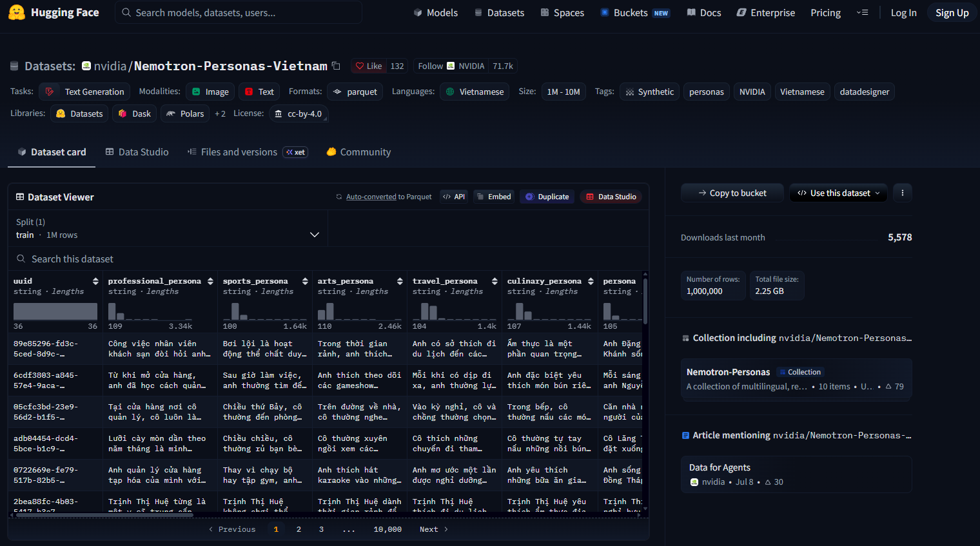Click the Hugging Face logo icon
The height and width of the screenshot is (546, 980).
point(17,12)
